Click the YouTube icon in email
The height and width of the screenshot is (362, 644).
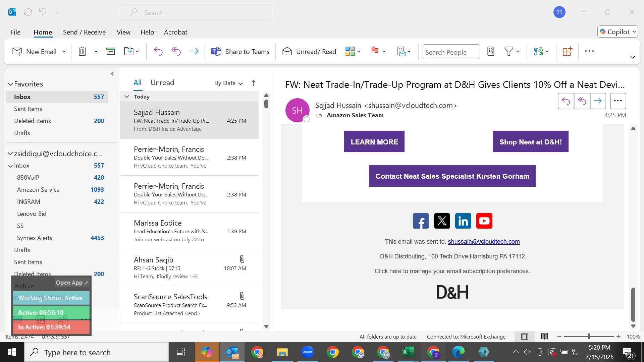pyautogui.click(x=484, y=221)
